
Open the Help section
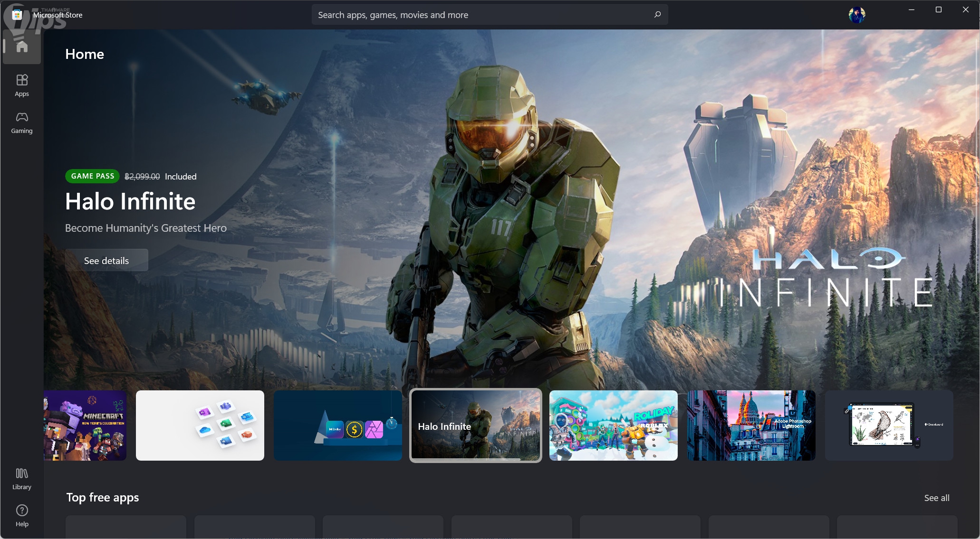point(22,515)
